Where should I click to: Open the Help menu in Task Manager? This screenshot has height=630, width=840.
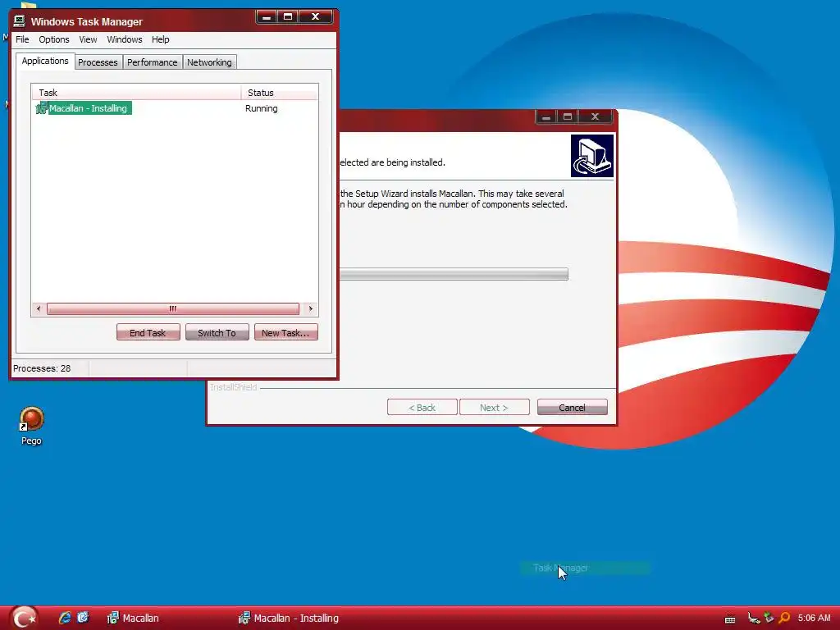click(160, 39)
